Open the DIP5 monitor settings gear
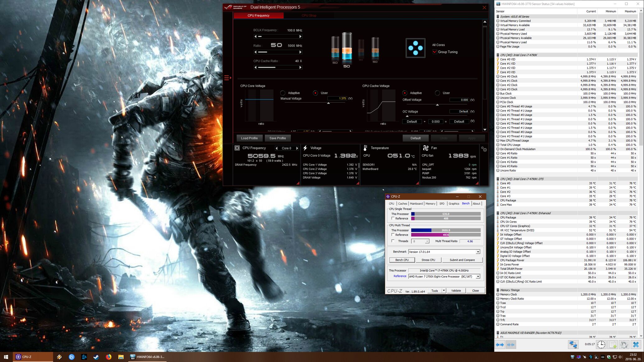 click(x=484, y=149)
